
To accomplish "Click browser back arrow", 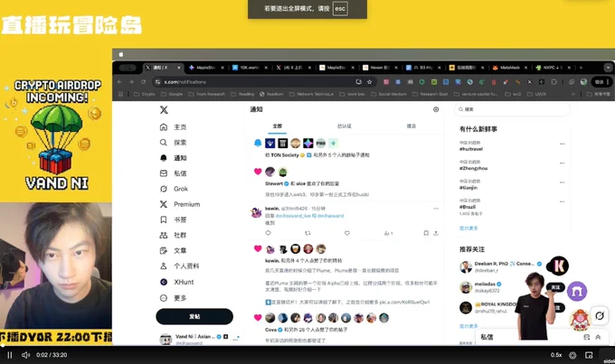I will tap(119, 82).
